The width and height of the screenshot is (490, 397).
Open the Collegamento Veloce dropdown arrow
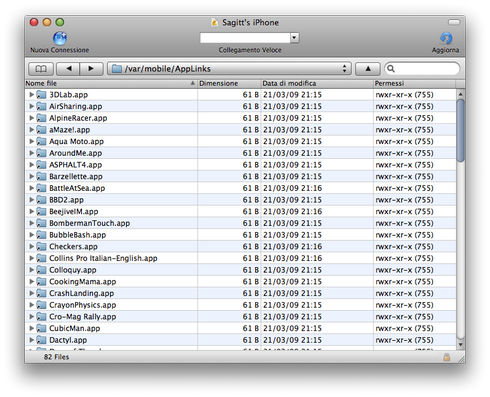[x=294, y=38]
